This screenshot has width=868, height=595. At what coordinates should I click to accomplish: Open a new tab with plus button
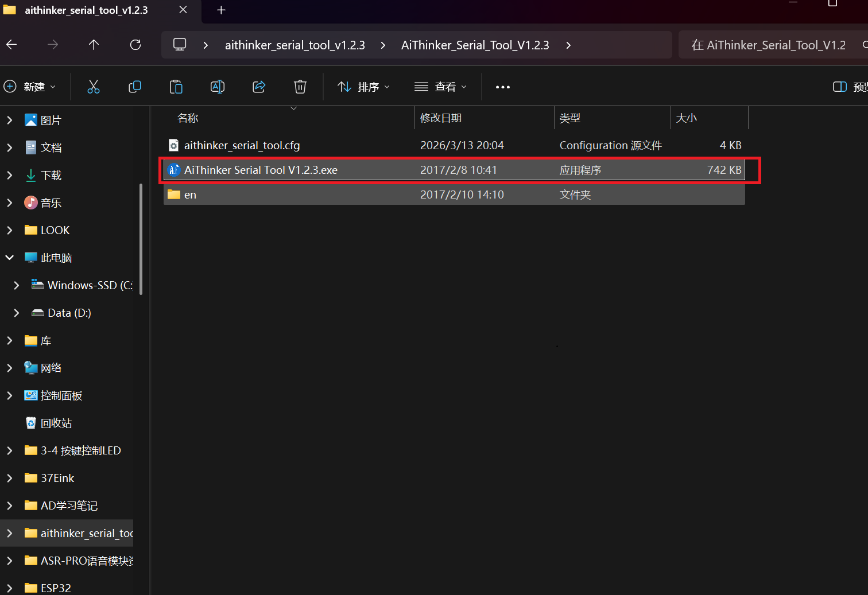pyautogui.click(x=221, y=10)
